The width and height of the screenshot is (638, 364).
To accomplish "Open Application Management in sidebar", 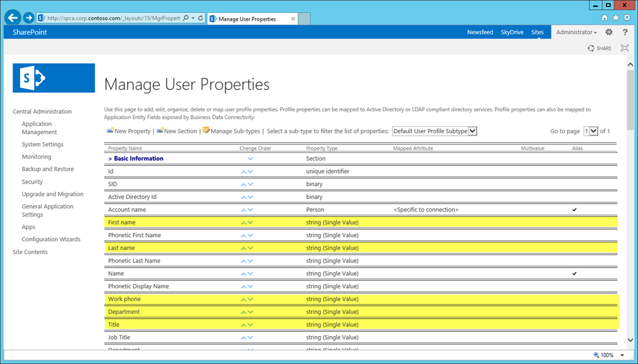I will pos(39,128).
